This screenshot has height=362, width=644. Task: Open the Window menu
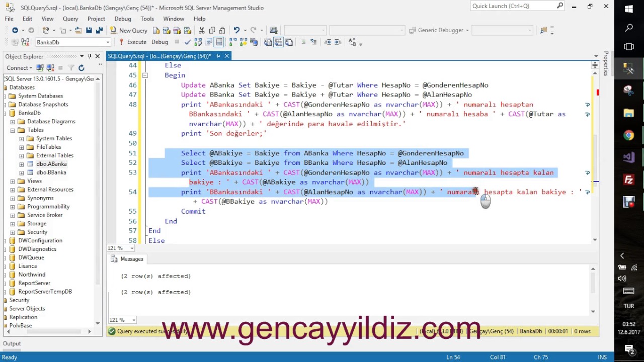174,19
